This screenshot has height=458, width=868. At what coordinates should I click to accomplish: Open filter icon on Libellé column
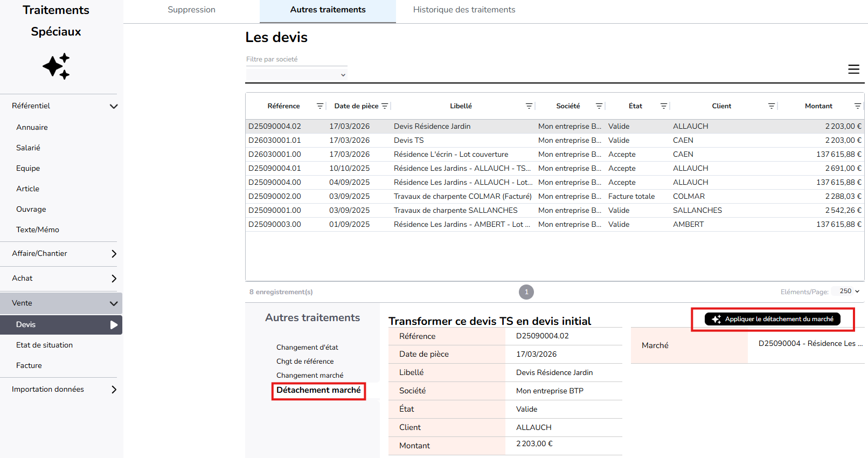529,106
